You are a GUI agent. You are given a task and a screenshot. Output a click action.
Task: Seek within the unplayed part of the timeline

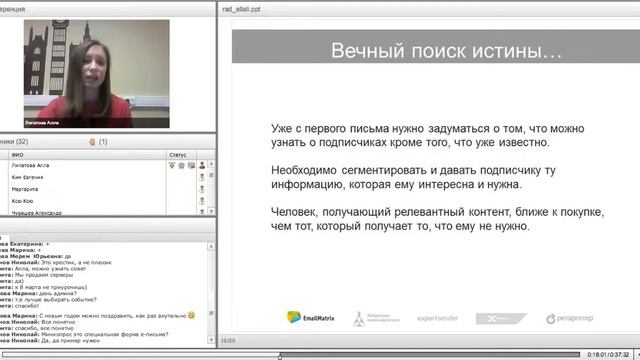431,355
